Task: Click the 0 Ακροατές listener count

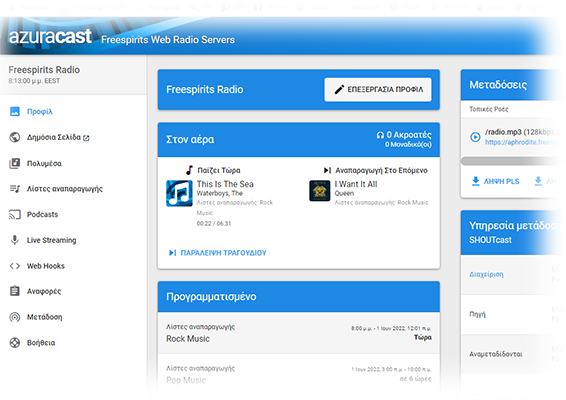Action: (409, 135)
